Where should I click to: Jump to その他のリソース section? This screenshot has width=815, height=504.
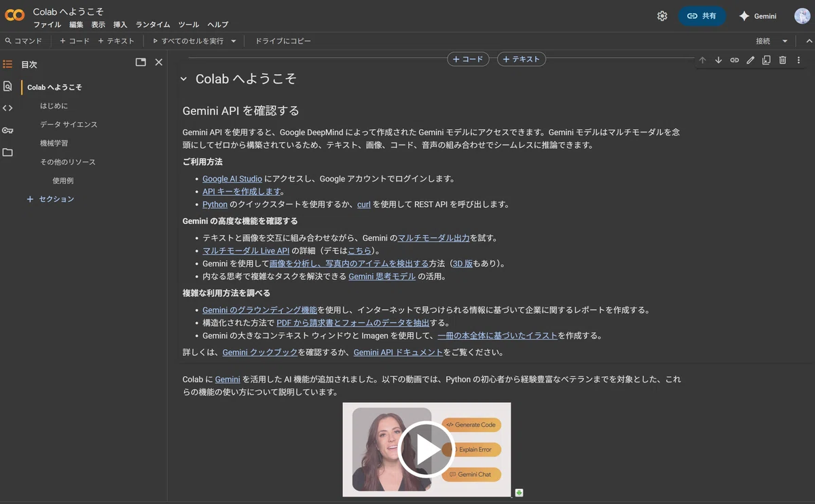67,162
